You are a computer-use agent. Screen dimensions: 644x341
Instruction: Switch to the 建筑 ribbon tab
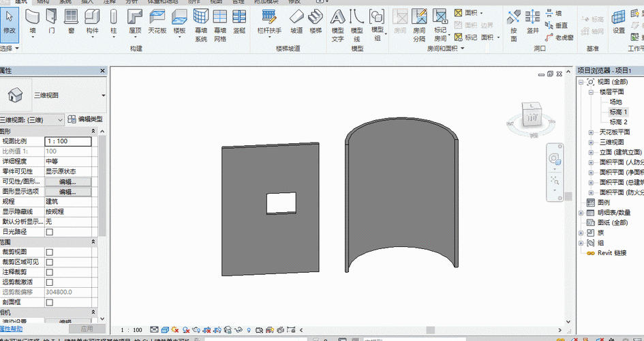coord(25,2)
